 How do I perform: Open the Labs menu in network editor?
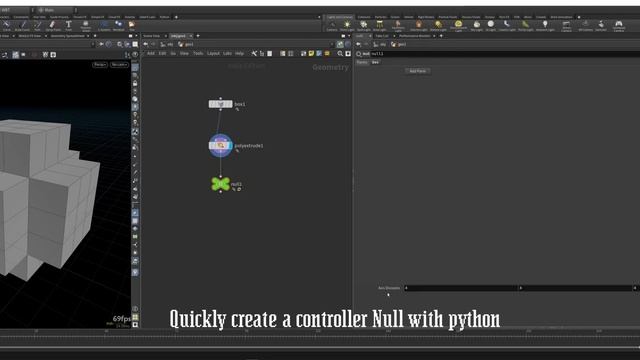click(227, 53)
